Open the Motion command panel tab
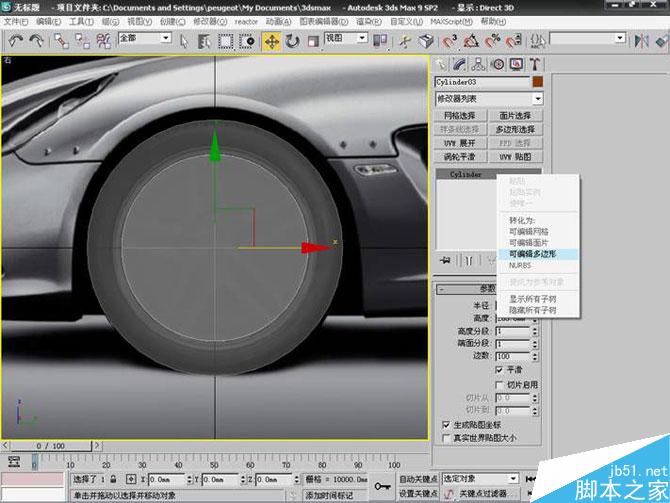This screenshot has width=670, height=503. click(x=498, y=64)
